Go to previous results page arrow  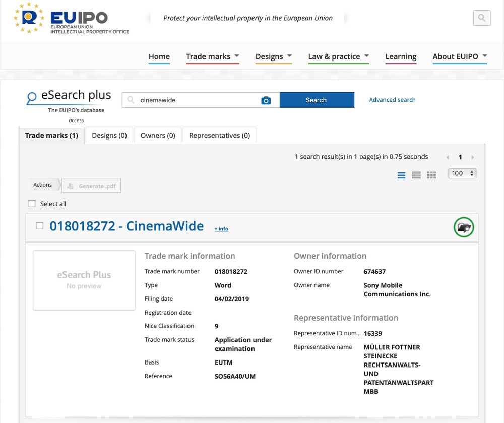(448, 157)
